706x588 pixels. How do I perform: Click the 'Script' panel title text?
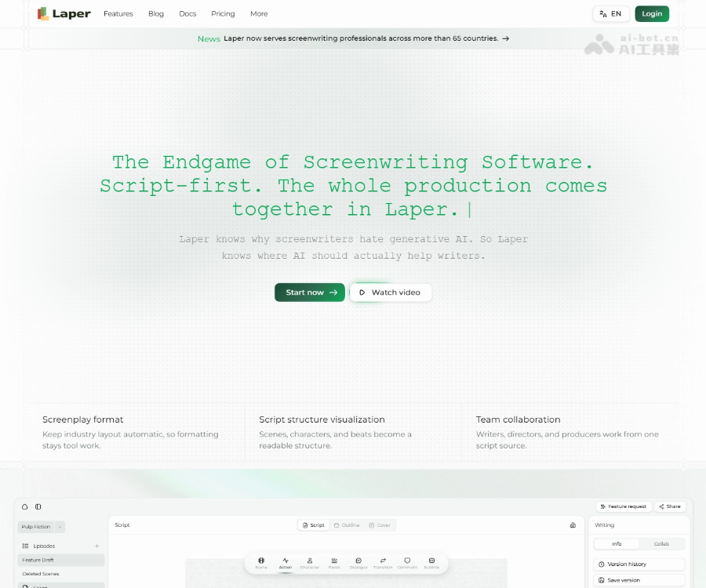pos(122,525)
